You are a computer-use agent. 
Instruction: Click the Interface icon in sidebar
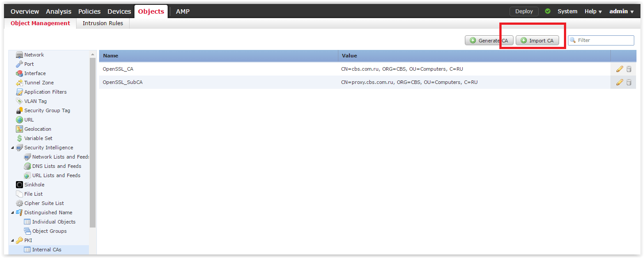(19, 73)
